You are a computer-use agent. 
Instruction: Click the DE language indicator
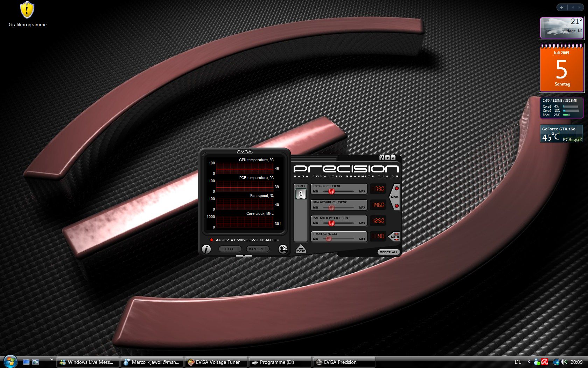[518, 362]
